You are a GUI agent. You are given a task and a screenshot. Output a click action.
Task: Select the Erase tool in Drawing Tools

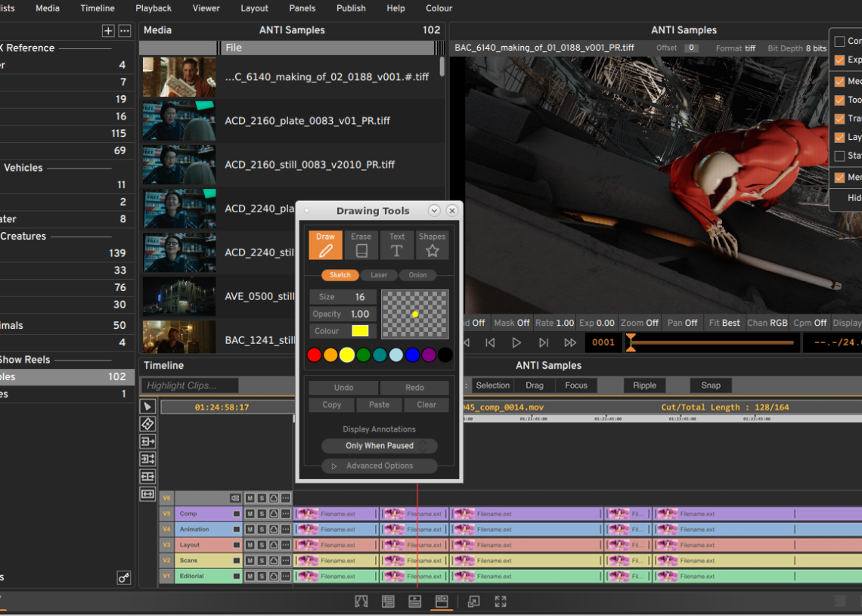(361, 245)
